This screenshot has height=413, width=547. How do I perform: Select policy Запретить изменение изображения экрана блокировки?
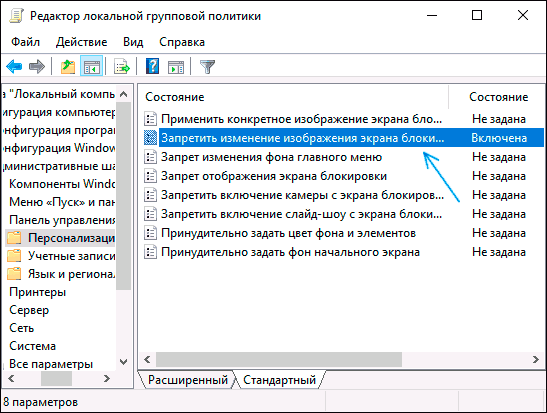pos(302,138)
